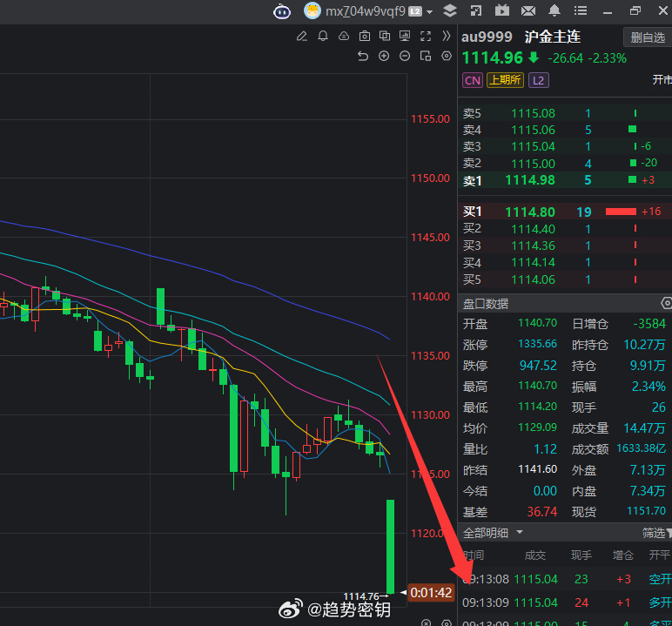This screenshot has height=626, width=672.
Task: Set a chart price alert bell
Action: coord(323,36)
